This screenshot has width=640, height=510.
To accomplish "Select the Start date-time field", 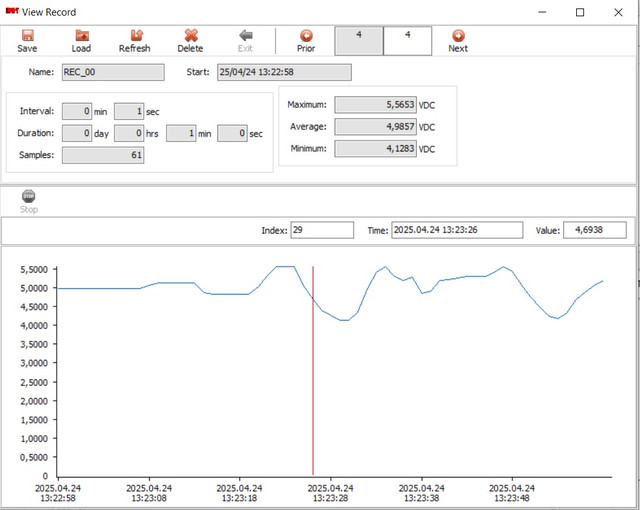I will (x=284, y=72).
